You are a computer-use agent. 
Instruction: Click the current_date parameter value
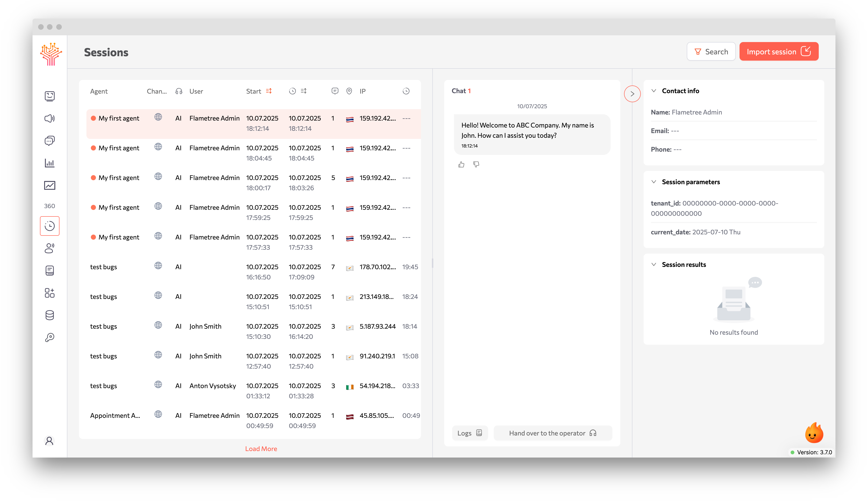pyautogui.click(x=717, y=232)
